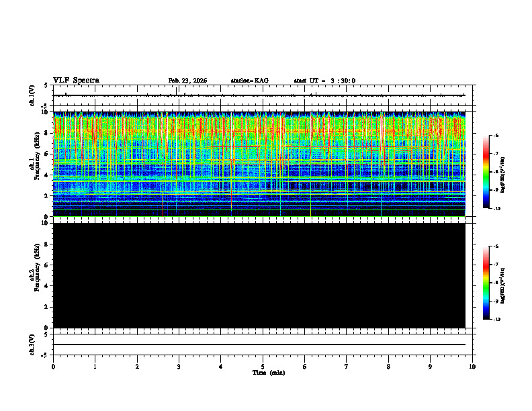Click the "Time (min)" axis label

pyautogui.click(x=269, y=373)
